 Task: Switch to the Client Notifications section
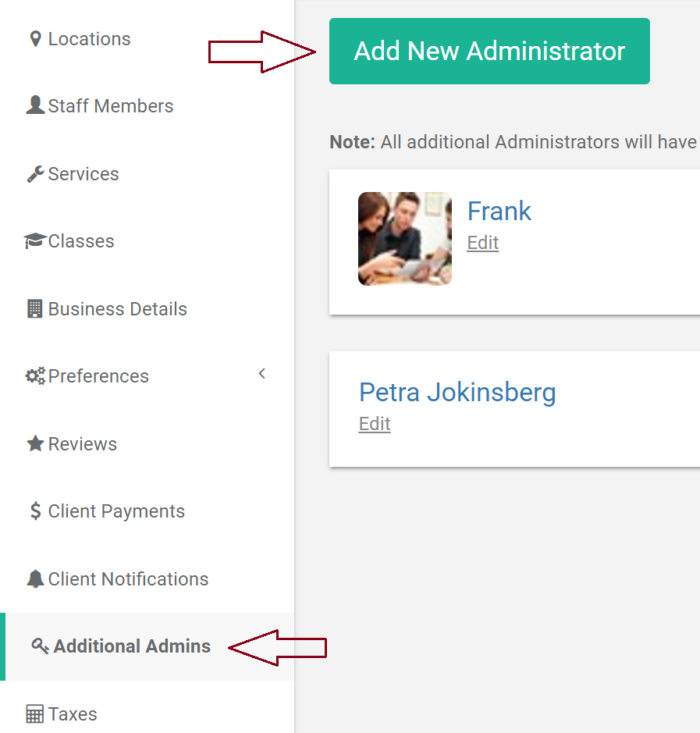127,578
